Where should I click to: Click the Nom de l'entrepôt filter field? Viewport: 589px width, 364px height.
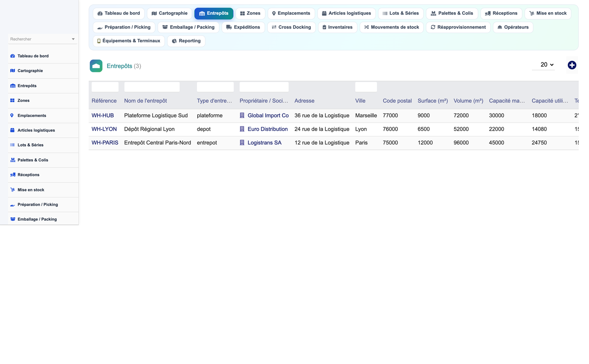pos(152,87)
